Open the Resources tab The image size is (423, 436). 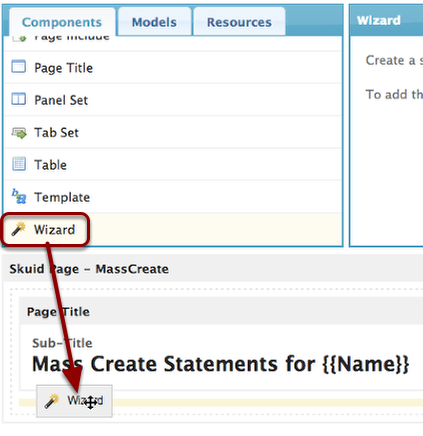point(239,22)
